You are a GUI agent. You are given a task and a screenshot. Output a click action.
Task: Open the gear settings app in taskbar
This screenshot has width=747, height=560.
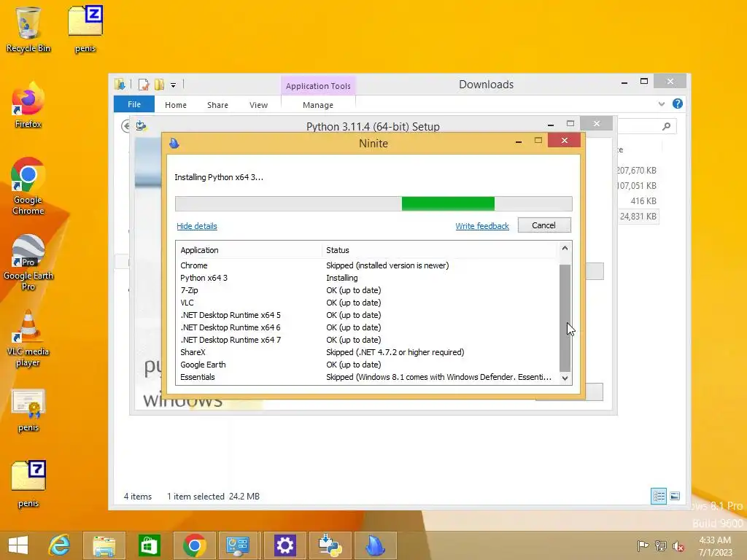click(x=285, y=545)
